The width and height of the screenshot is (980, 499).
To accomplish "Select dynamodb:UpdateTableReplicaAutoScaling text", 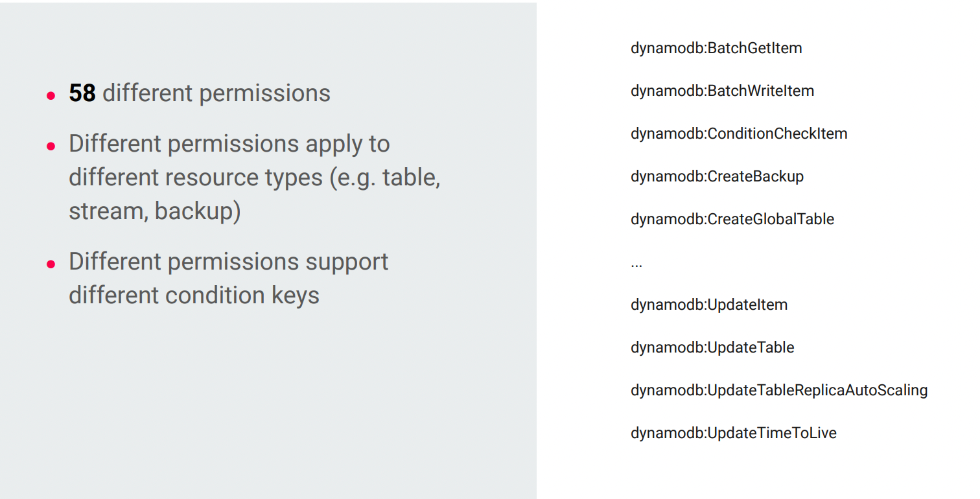I will point(779,390).
